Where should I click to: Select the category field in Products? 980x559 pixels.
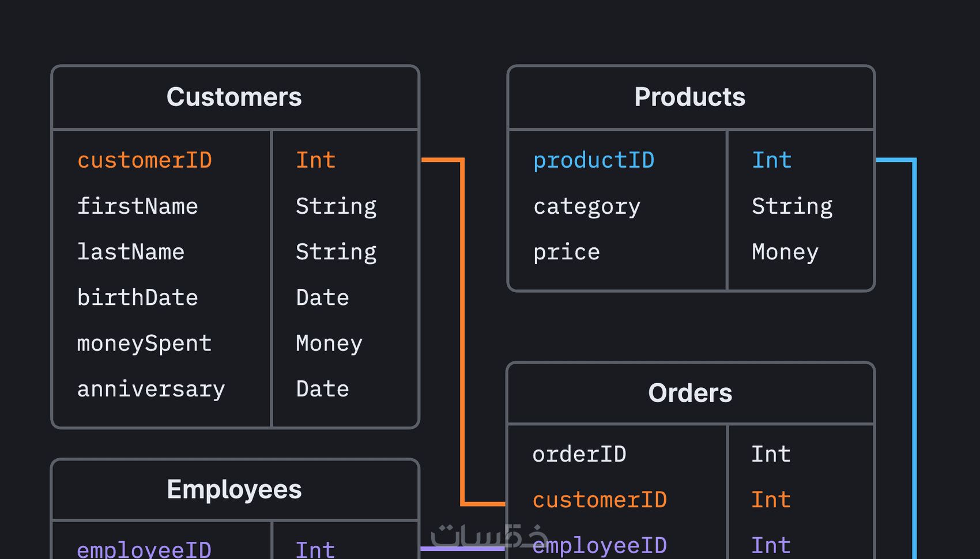point(587,206)
